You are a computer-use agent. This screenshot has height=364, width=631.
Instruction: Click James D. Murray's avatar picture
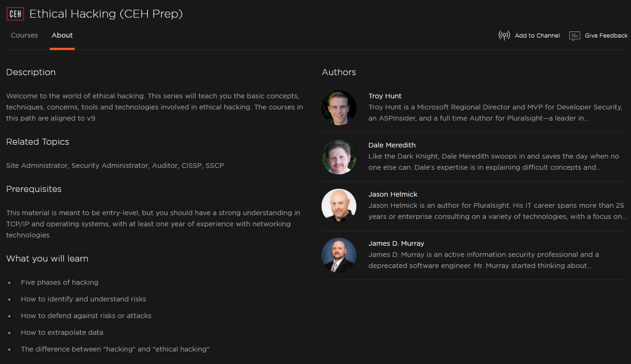339,255
